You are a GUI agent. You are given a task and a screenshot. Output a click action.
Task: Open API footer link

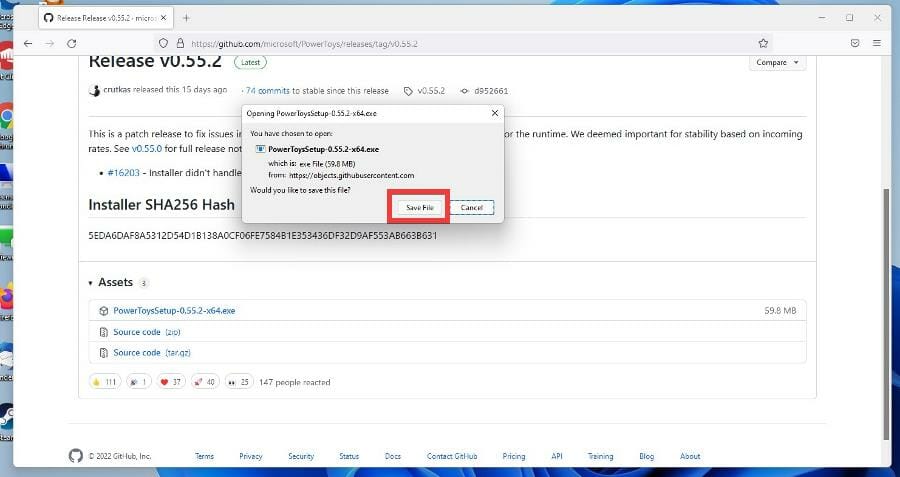[x=557, y=456]
